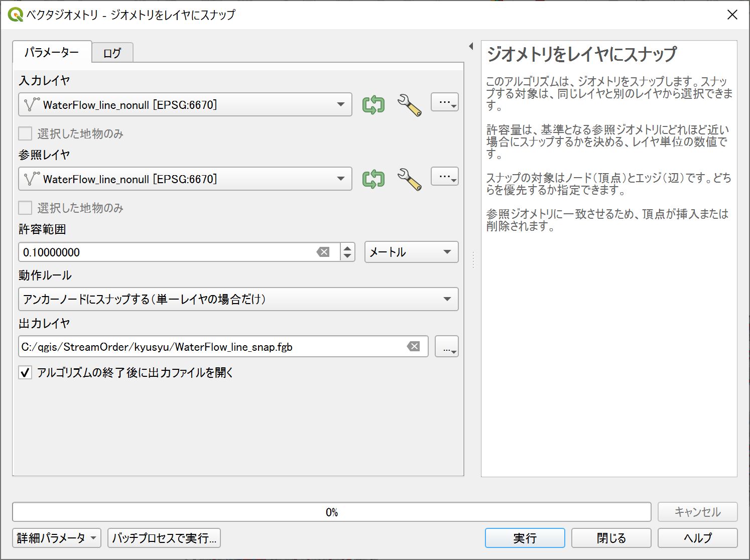Switch to the ログ tab

click(x=112, y=53)
